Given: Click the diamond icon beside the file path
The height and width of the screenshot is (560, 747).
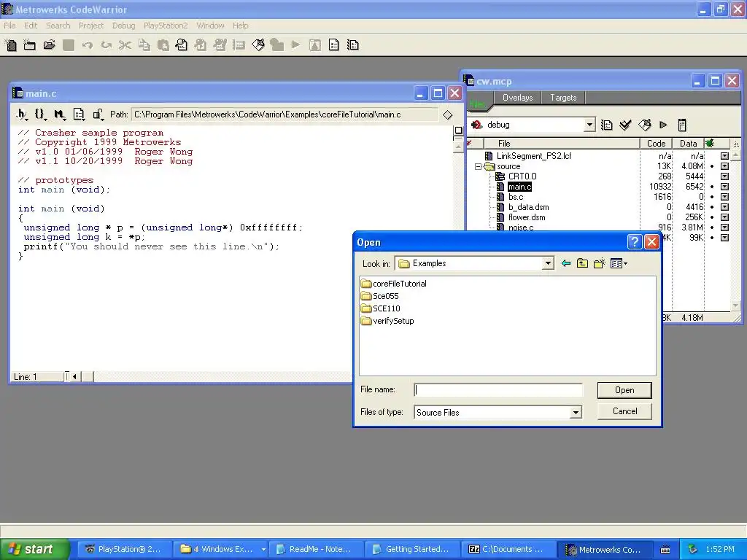Looking at the screenshot, I should [x=447, y=114].
